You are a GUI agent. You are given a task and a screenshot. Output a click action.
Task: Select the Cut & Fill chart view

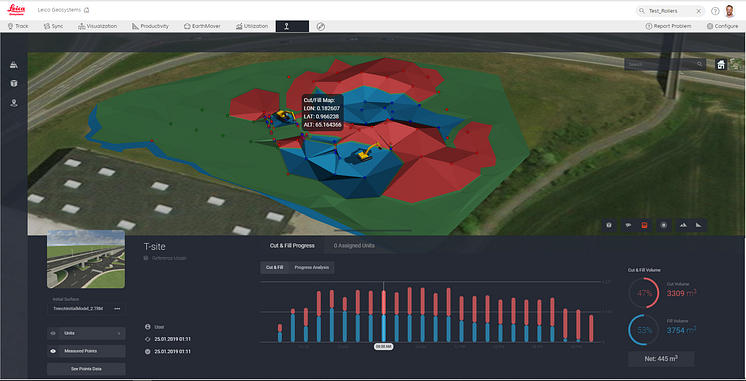coord(275,268)
